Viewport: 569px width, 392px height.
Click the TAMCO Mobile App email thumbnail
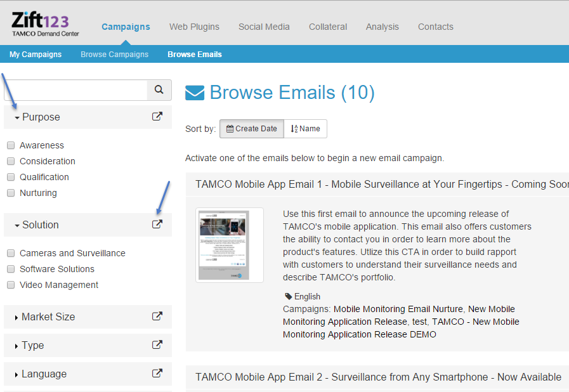pos(229,245)
